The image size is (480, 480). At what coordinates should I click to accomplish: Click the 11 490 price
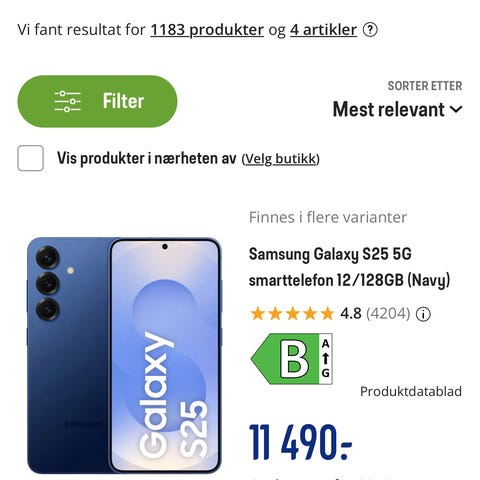pos(301,442)
